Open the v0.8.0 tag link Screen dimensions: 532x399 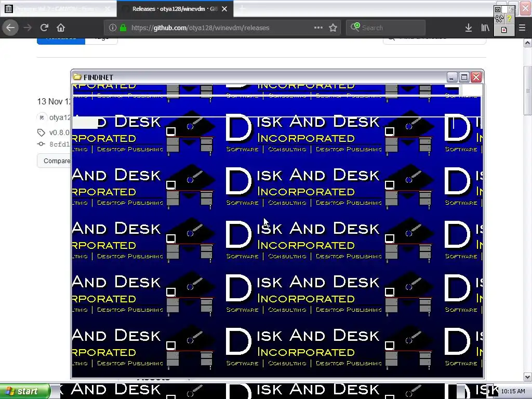(59, 132)
